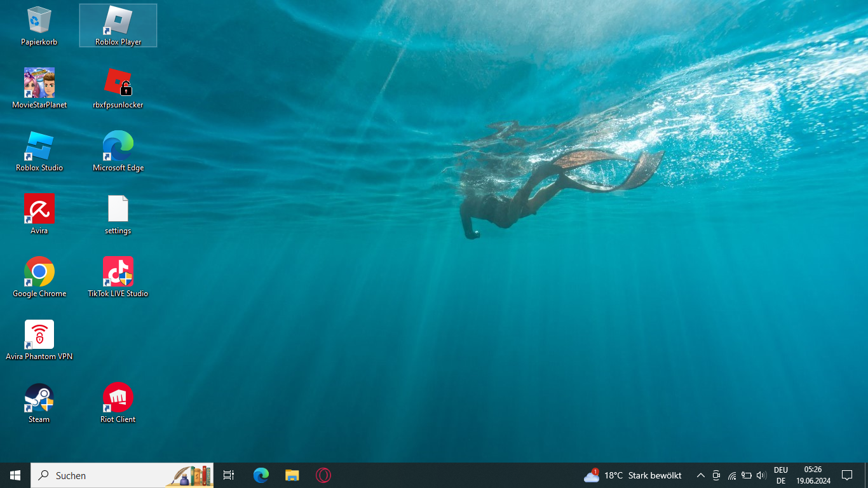
Task: Select the rbxfpsunlocker desktop icon
Action: (118, 88)
